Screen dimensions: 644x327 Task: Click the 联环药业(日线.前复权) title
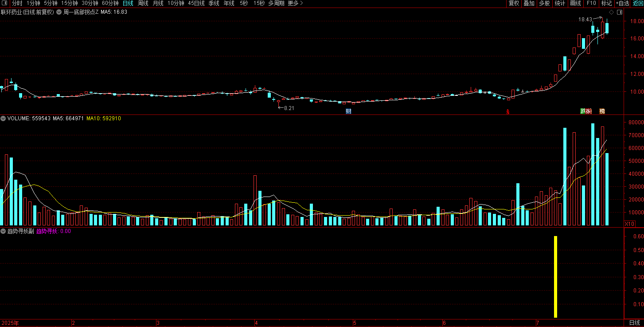(27, 12)
